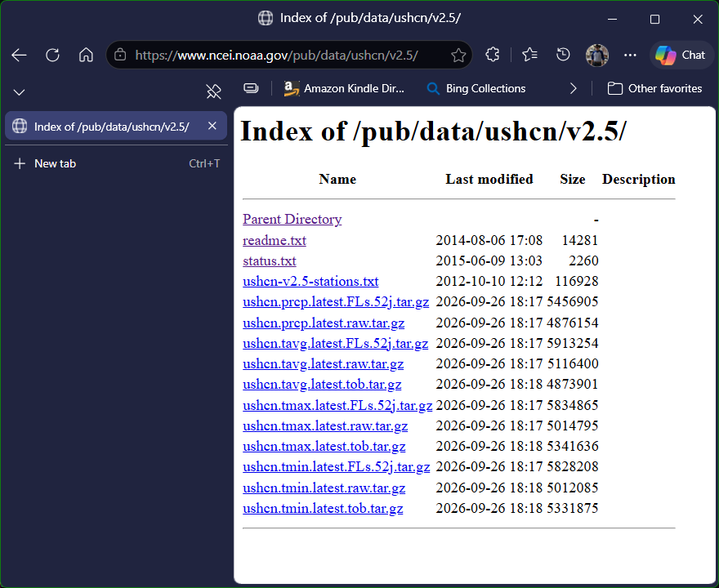
Task: Download ushcn.tmax.latest.raw.tar.gz
Action: coord(325,425)
